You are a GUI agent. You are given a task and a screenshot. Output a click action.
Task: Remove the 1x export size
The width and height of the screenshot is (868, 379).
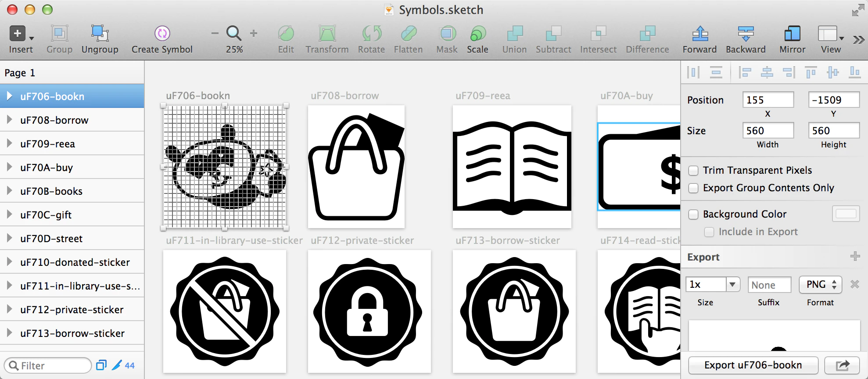point(855,284)
